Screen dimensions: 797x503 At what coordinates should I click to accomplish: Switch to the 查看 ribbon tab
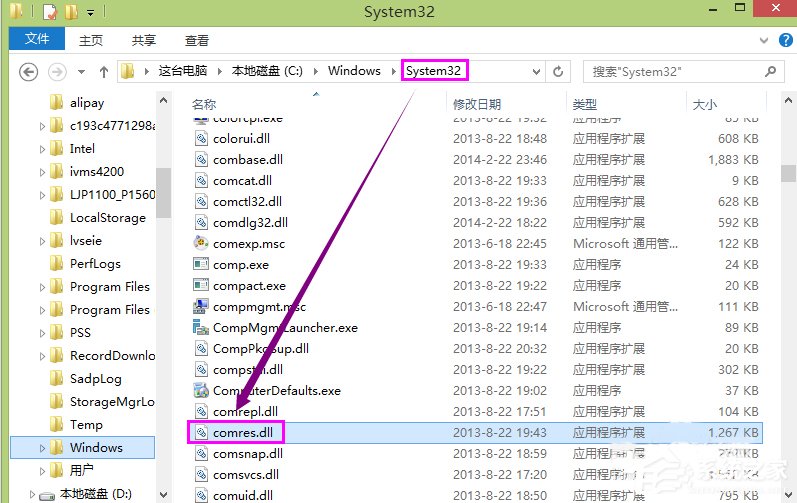(x=197, y=40)
